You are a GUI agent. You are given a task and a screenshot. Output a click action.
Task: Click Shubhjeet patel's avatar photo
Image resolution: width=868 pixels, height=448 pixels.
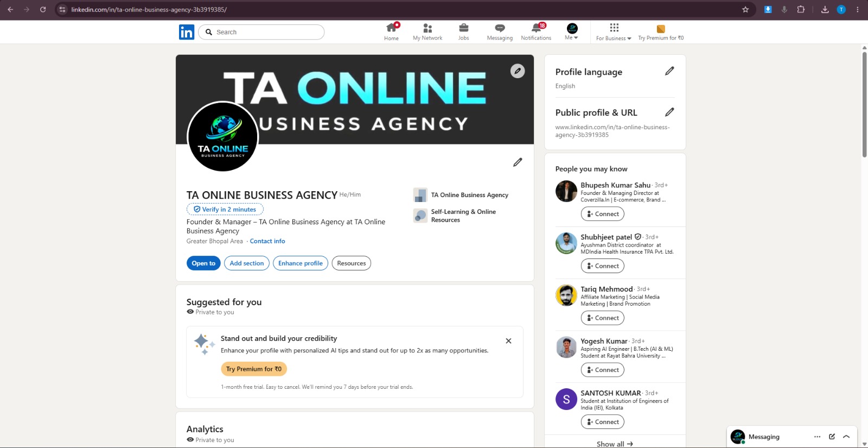566,243
